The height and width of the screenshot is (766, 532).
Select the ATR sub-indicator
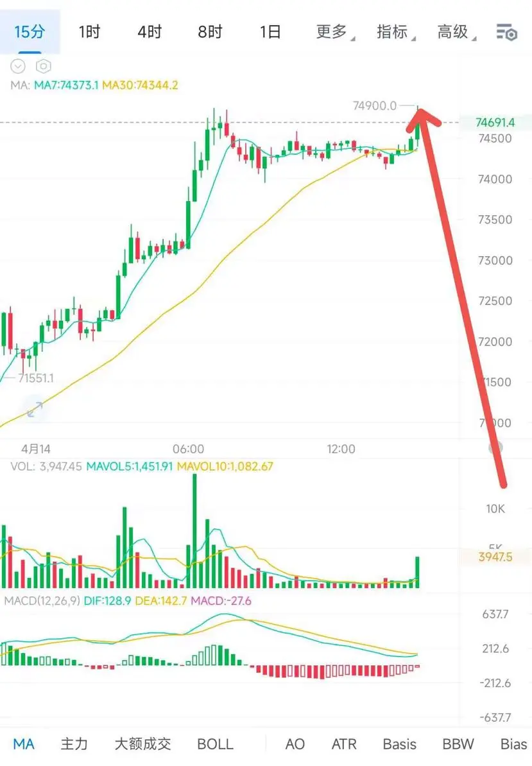click(344, 744)
